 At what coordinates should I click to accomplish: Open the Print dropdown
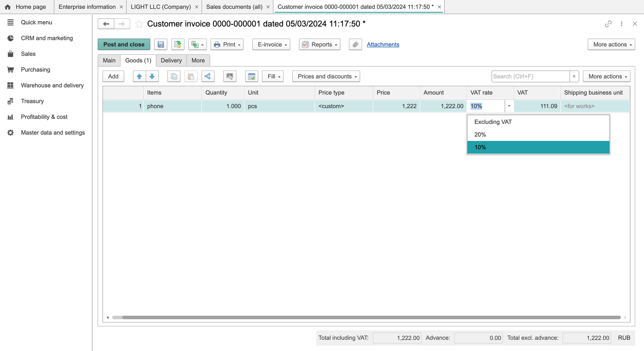(x=227, y=44)
